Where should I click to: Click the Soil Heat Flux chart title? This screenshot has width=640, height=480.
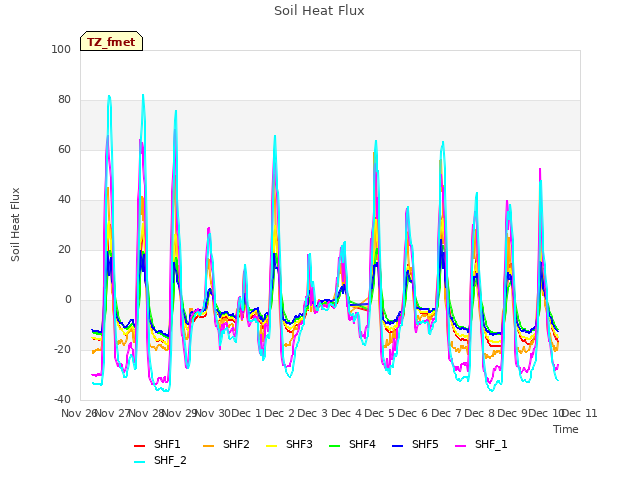(x=319, y=11)
